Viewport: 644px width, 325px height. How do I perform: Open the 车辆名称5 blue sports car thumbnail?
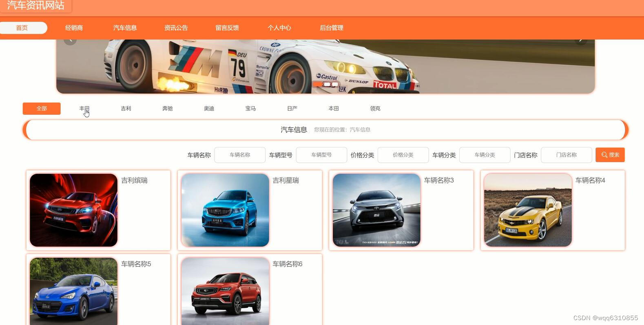(73, 291)
